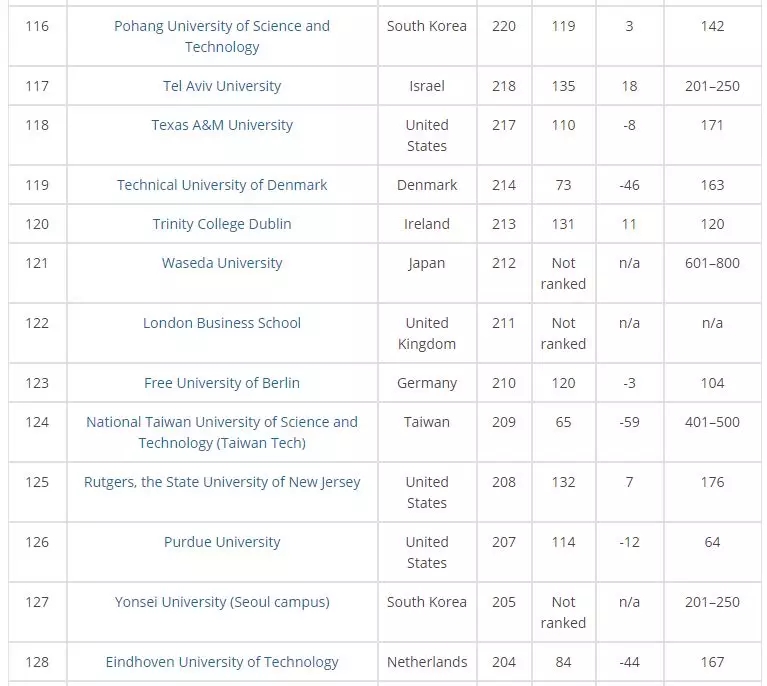The width and height of the screenshot is (767, 686).
Task: Click the Netherlands country cell
Action: coord(427,662)
